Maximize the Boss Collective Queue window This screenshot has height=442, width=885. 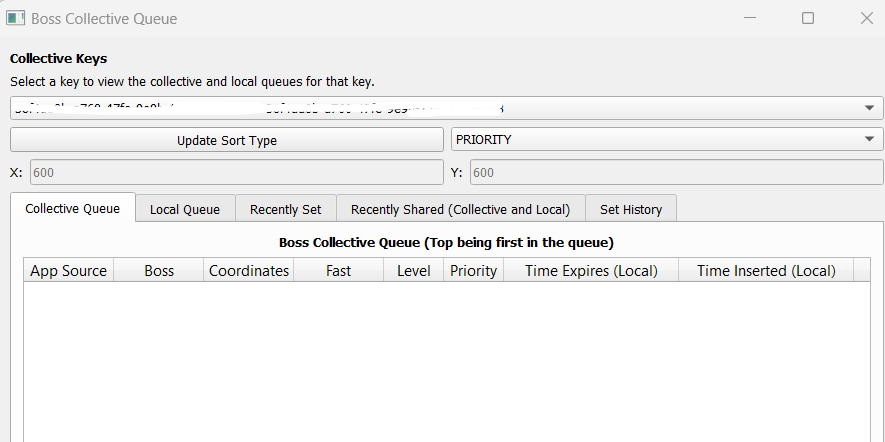tap(808, 18)
